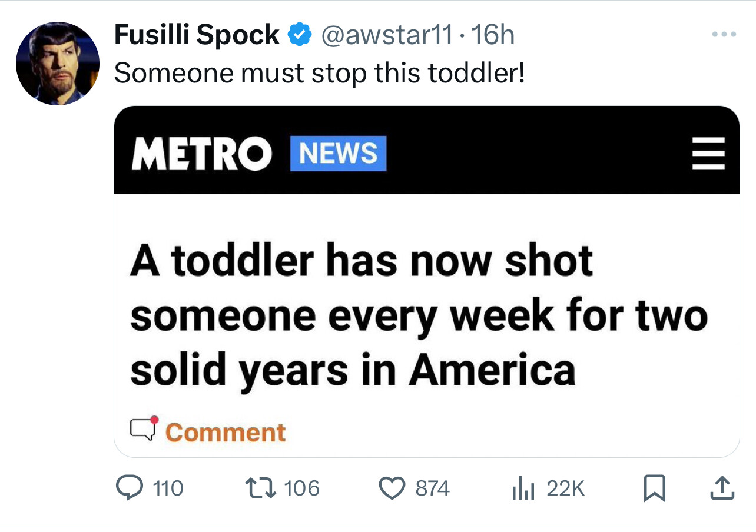
Task: Click the Fusilli Spock display name
Action: pyautogui.click(x=197, y=35)
